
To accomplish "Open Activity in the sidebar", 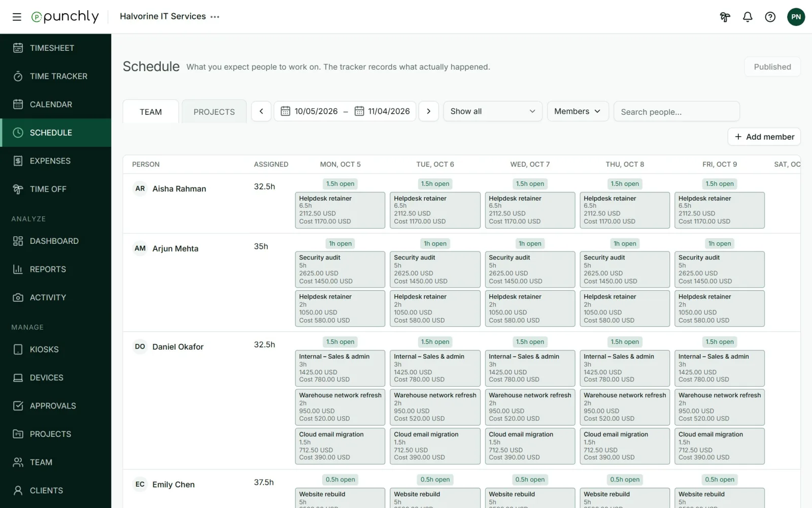I will (x=56, y=297).
